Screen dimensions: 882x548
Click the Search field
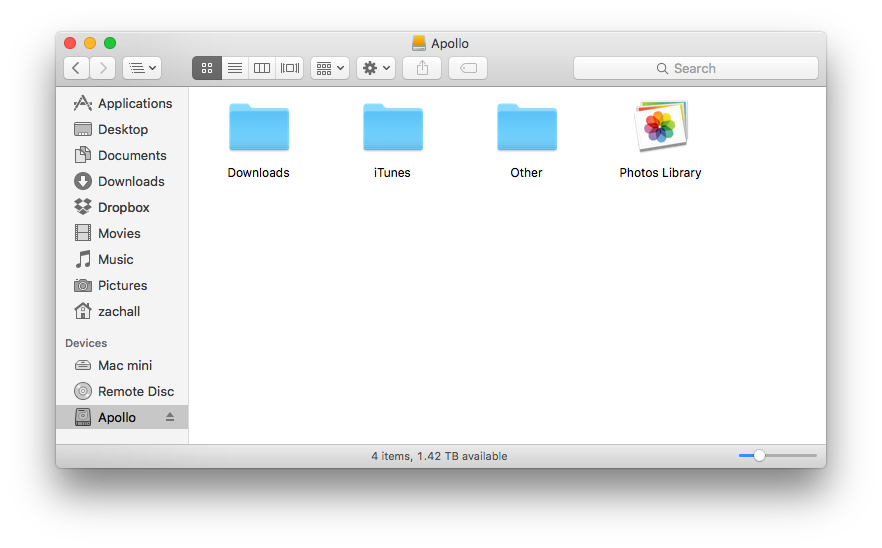tap(695, 68)
